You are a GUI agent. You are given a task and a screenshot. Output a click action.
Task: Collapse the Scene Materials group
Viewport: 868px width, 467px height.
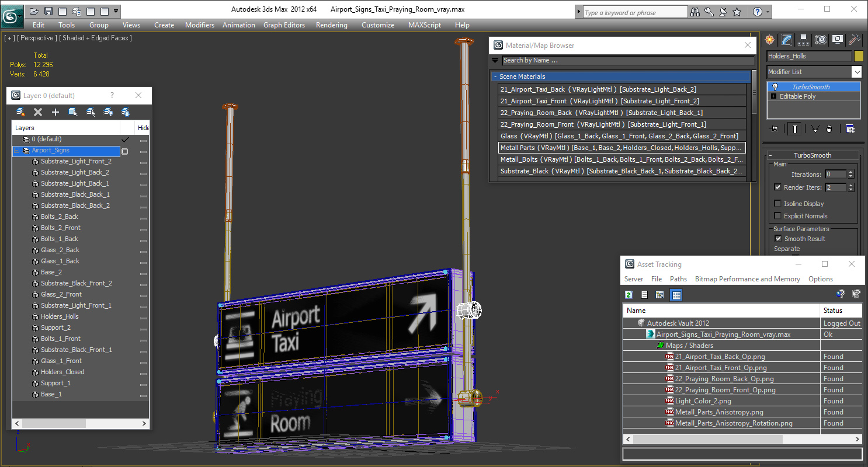495,76
